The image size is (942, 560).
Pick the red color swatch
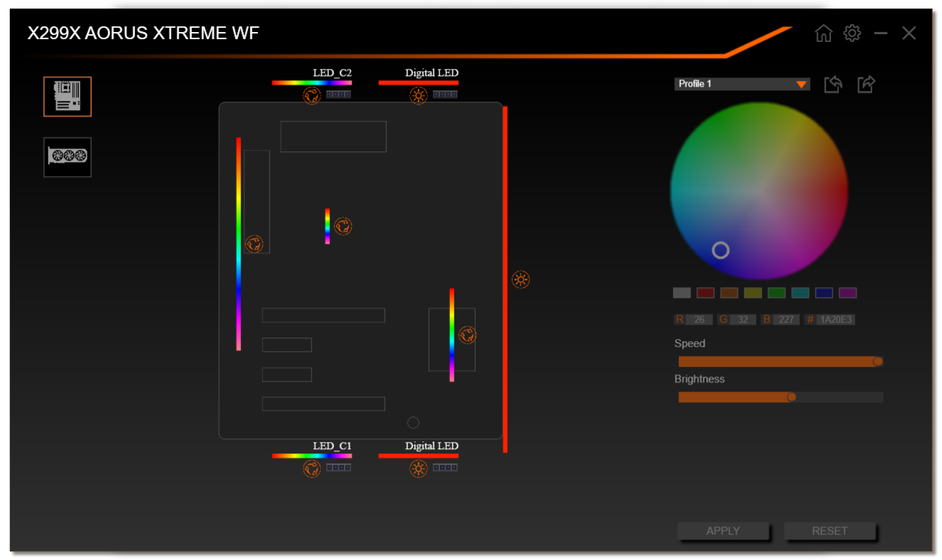(x=705, y=293)
